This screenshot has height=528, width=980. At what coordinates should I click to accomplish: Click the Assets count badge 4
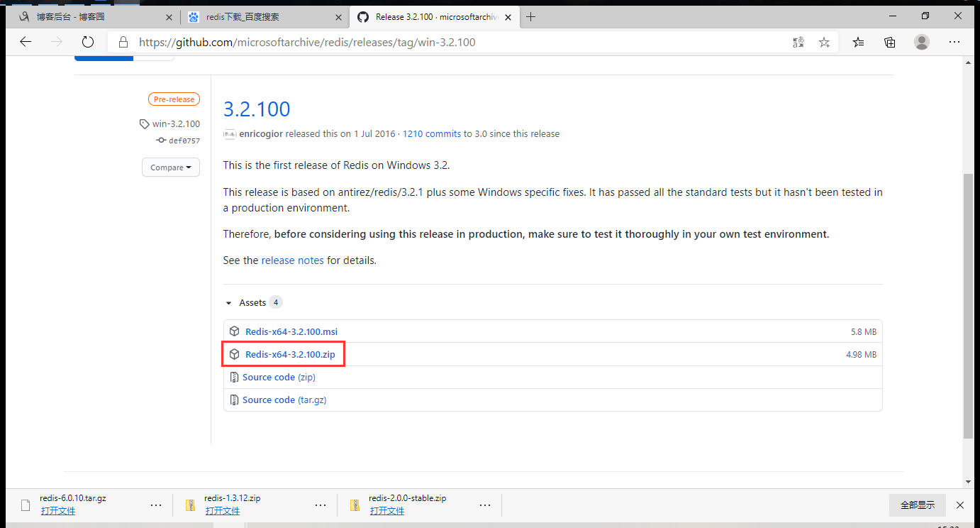click(275, 302)
